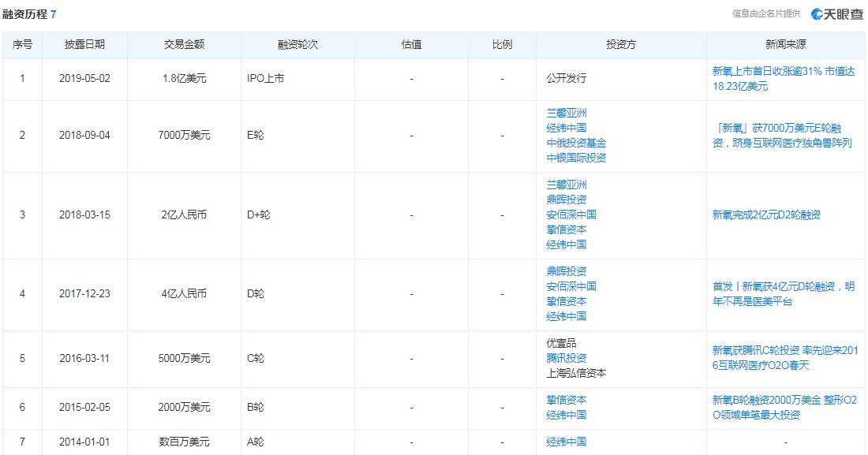
Task: Open 安佰深中国 investor in 2017-12-23 row
Action: pos(571,286)
